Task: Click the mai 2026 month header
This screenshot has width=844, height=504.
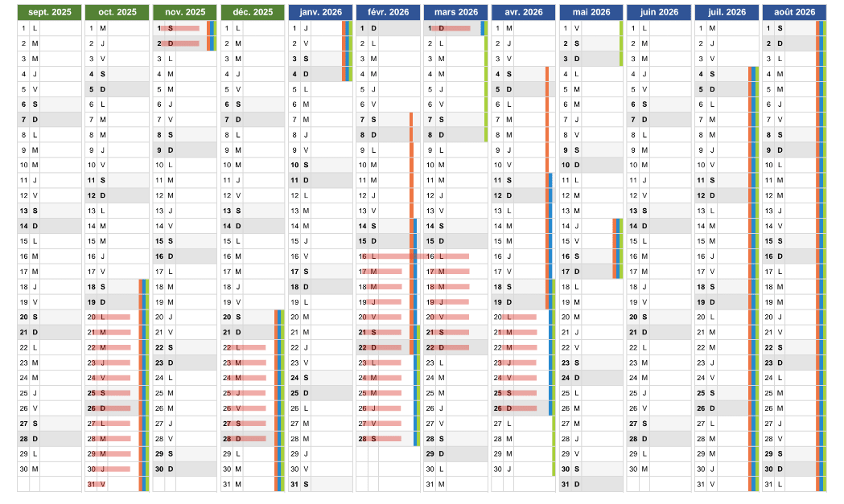Action: tap(591, 12)
